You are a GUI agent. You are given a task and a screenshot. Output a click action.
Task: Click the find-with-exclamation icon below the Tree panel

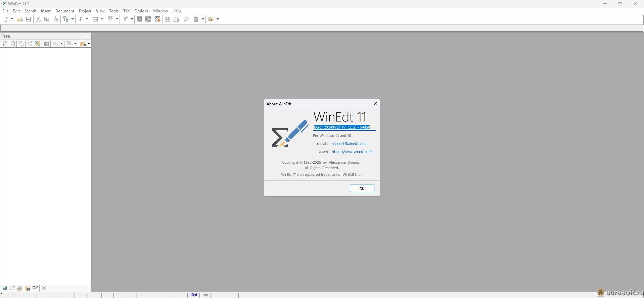(x=12, y=288)
